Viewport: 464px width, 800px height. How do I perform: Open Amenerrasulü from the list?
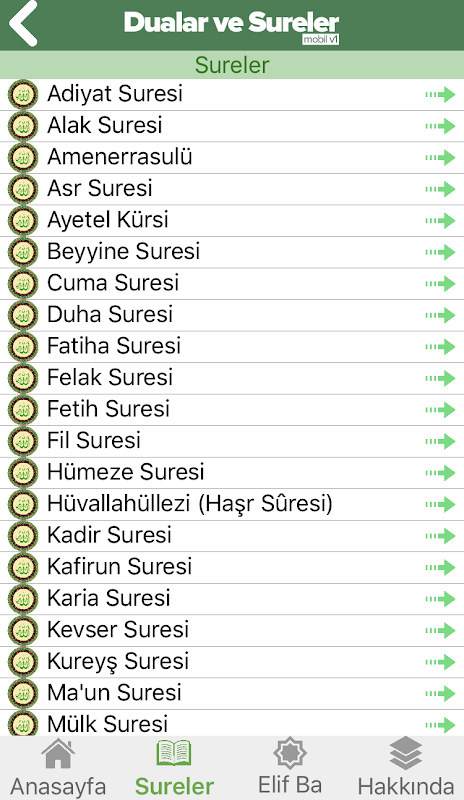(x=232, y=157)
